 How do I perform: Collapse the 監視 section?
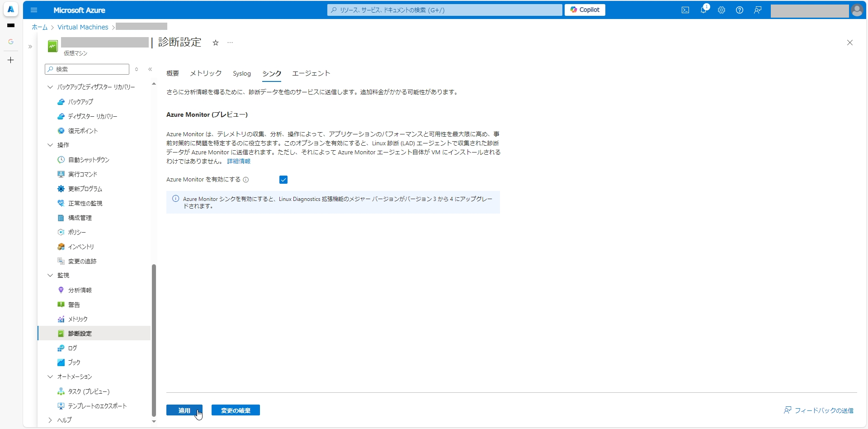click(50, 275)
